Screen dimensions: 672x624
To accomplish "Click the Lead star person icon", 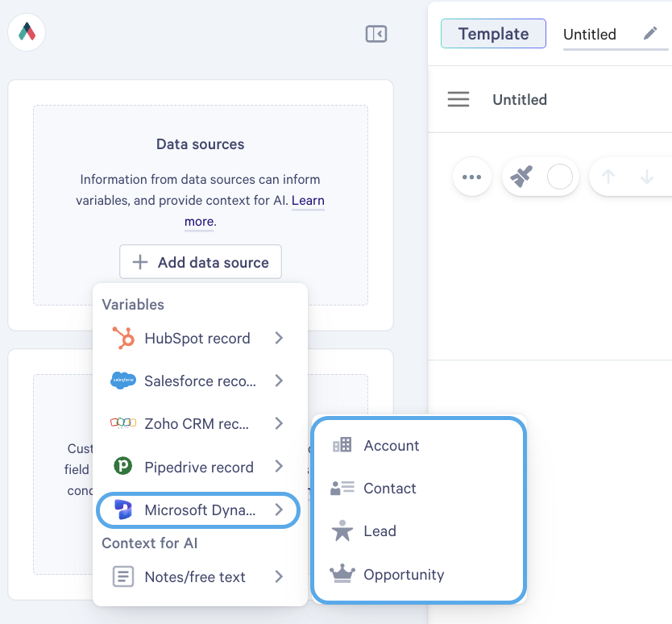I will 342,530.
